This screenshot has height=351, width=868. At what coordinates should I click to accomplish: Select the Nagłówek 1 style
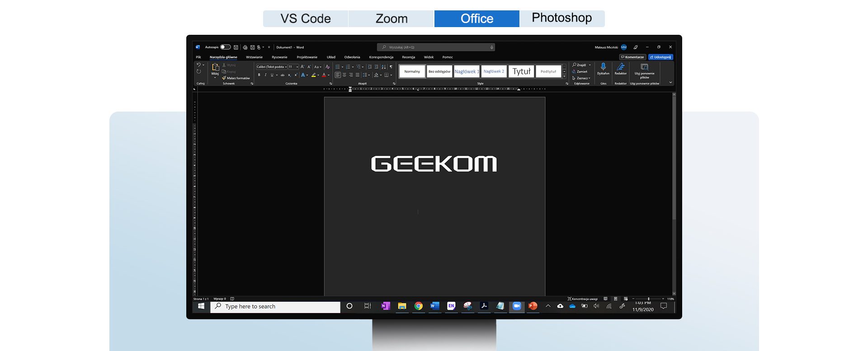pos(467,71)
